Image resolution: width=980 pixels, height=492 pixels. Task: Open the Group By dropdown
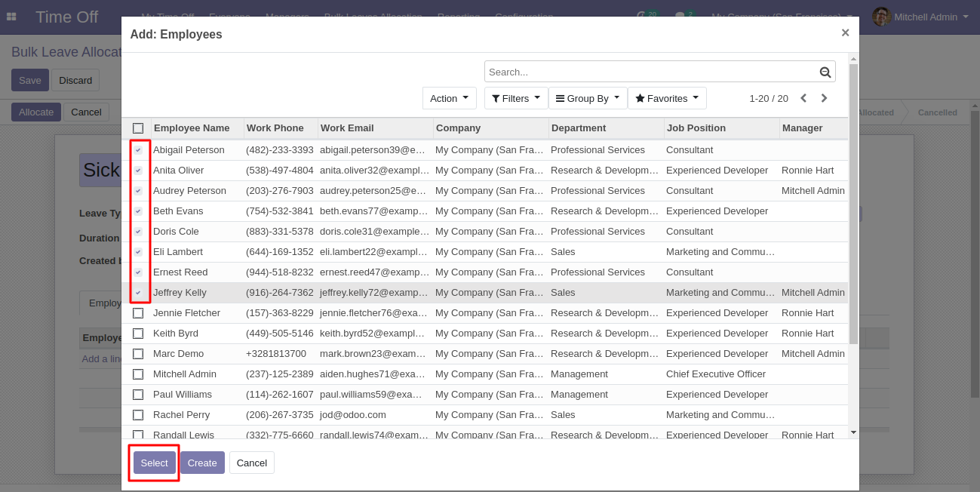click(588, 98)
